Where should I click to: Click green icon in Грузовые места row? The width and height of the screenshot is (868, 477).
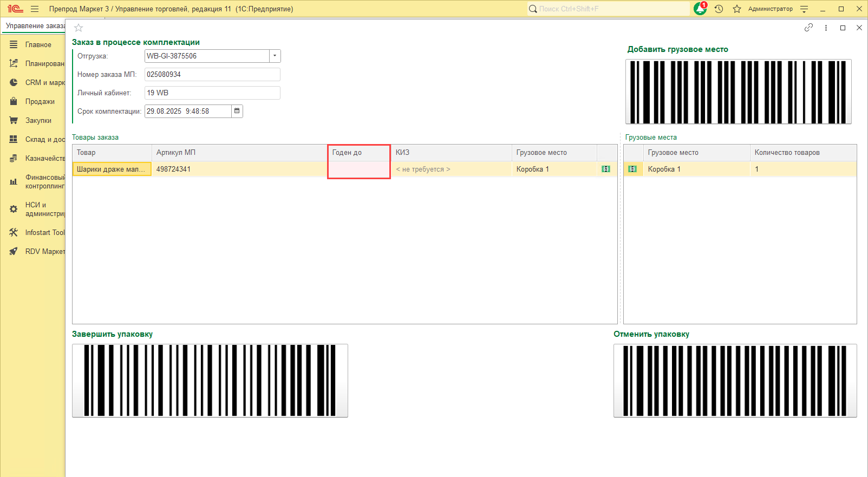632,169
